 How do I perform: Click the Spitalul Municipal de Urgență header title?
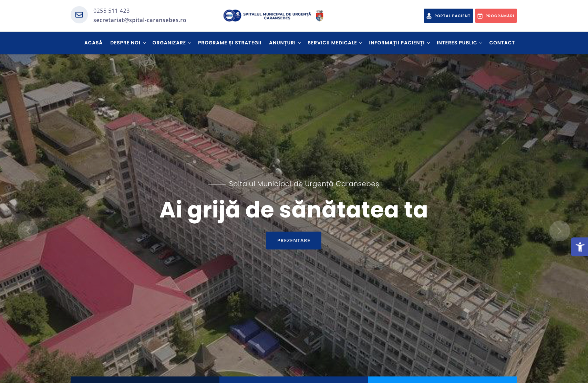click(277, 16)
